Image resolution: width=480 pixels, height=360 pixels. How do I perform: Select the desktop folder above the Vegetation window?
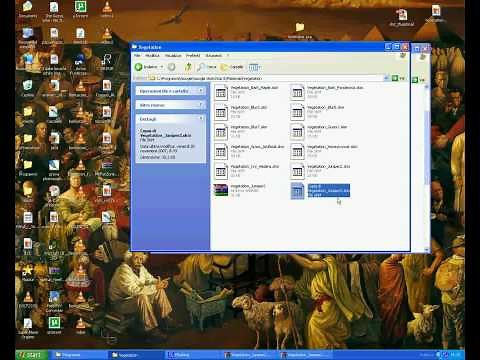pos(300,31)
